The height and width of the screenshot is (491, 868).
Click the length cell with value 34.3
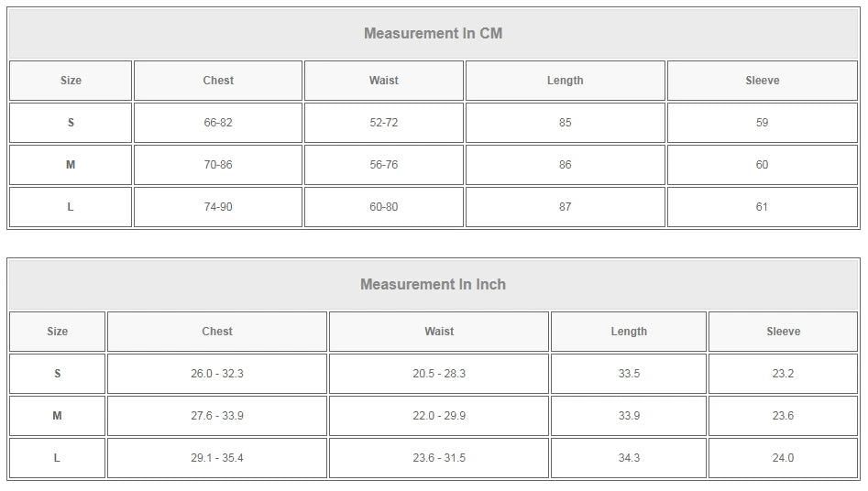[x=629, y=458]
